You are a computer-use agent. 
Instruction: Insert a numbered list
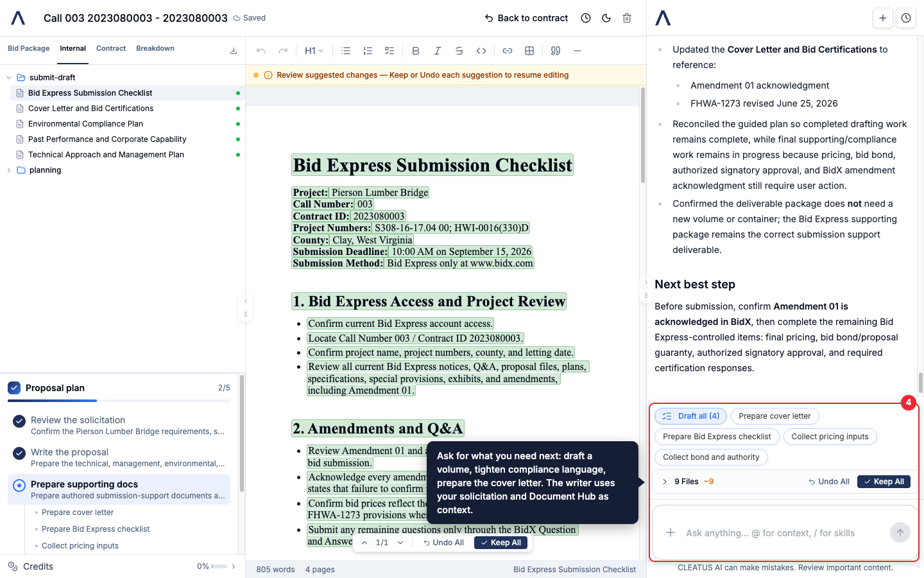pos(368,51)
